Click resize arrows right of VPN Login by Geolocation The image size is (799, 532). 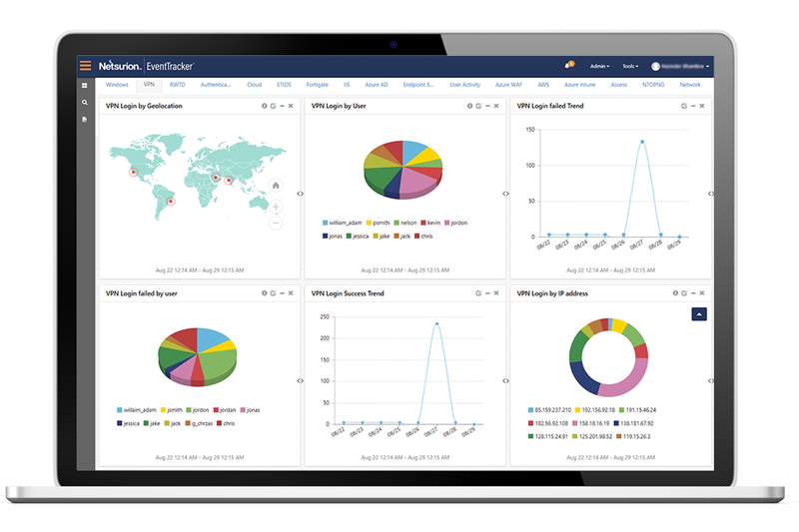pyautogui.click(x=301, y=194)
